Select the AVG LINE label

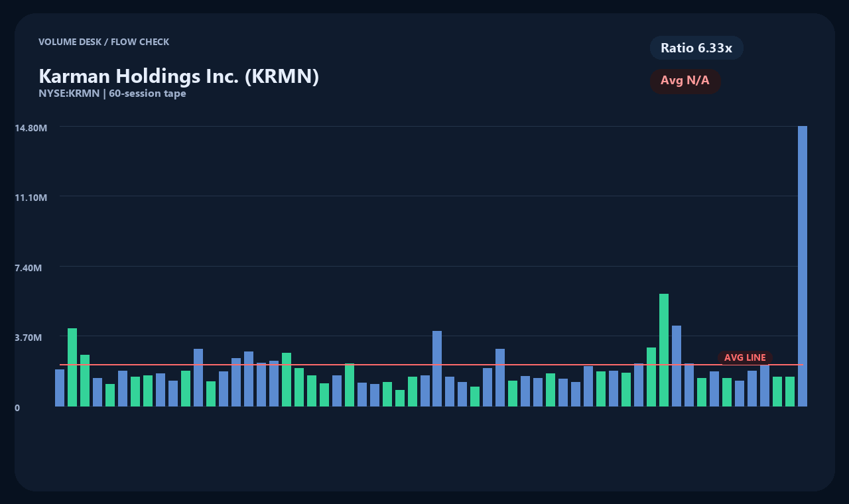pos(745,357)
